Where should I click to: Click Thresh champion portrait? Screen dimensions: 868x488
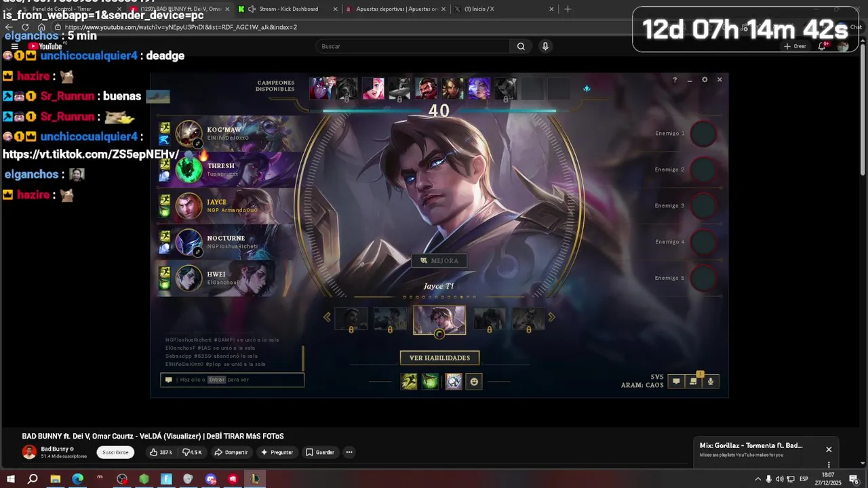[189, 169]
